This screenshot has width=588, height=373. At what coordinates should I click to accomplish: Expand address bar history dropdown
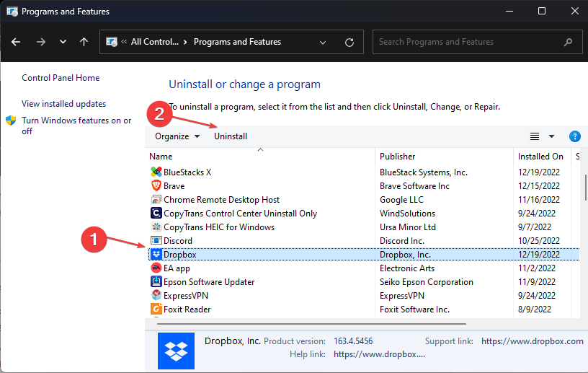(x=323, y=42)
